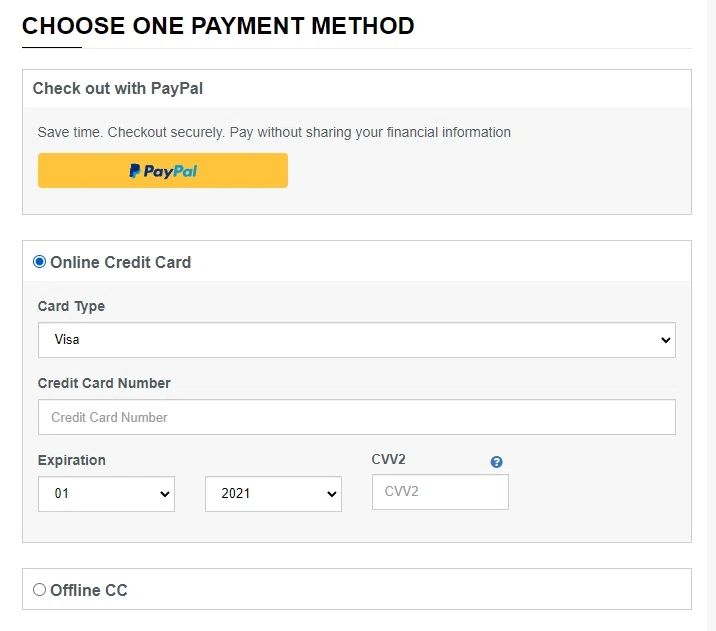This screenshot has width=716, height=631.
Task: Click the PayPal logo in yellow button
Action: click(163, 171)
